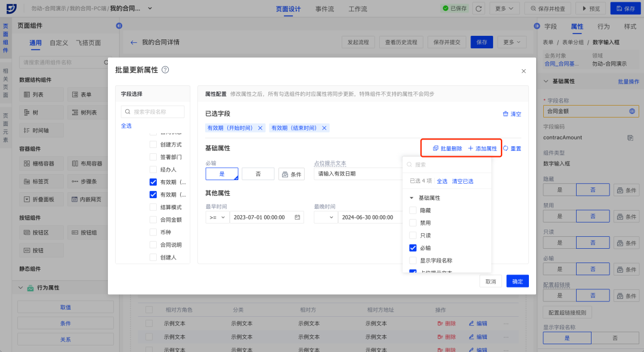Click the 确定 button in the dialog
Image resolution: width=644 pixels, height=352 pixels.
[517, 282]
